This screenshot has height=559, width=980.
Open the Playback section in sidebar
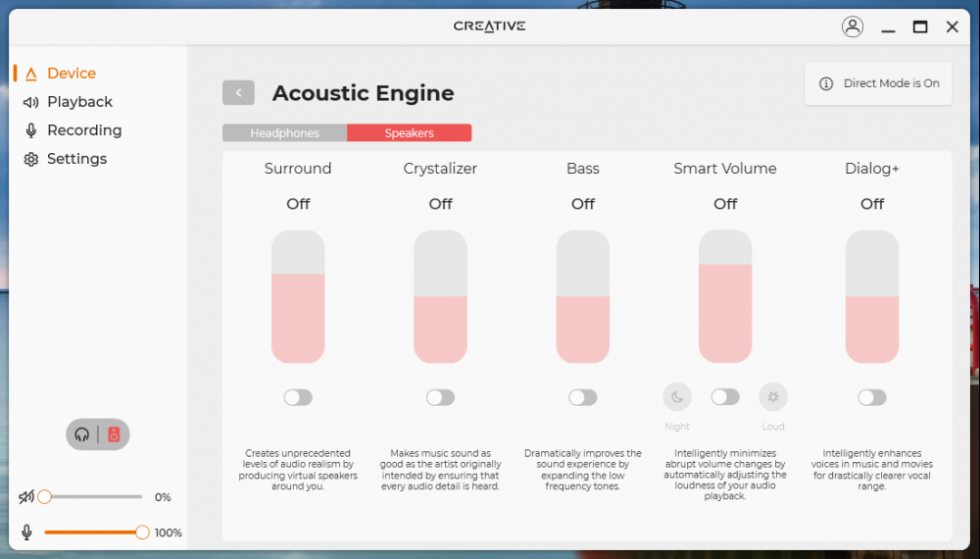click(x=79, y=102)
